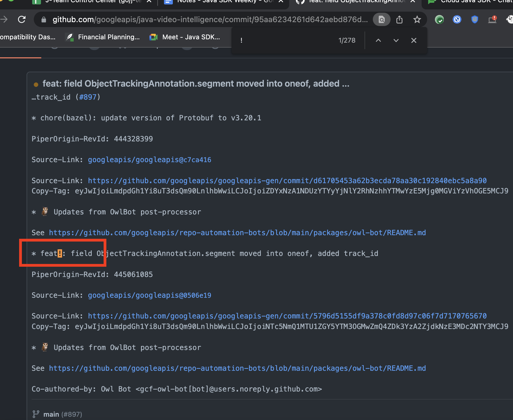Viewport: 513px width, 420px height.
Task: Open the share page icon
Action: click(x=399, y=19)
